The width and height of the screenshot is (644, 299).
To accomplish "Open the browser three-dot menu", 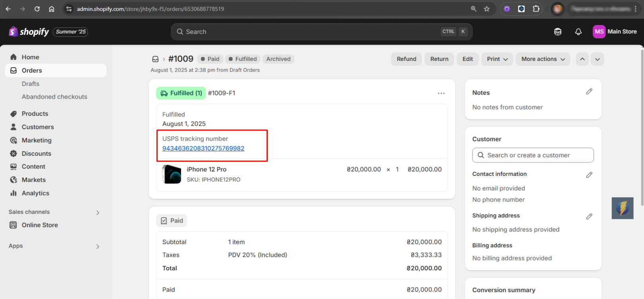I will tap(636, 9).
